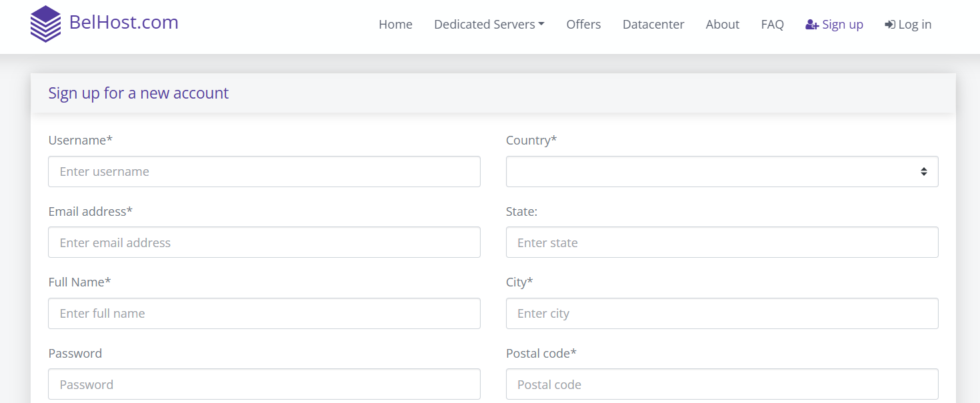
Task: Click the 'Country*' label
Action: click(531, 141)
